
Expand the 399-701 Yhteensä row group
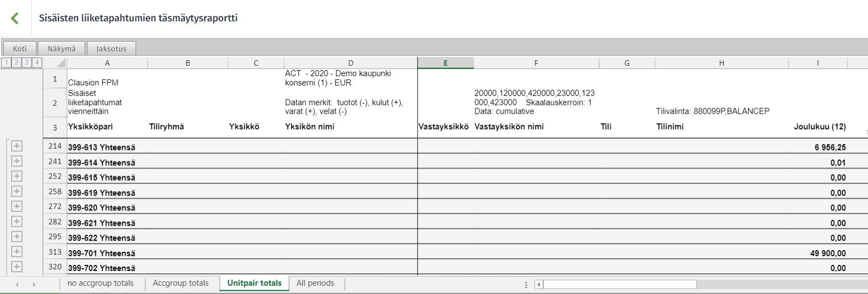(17, 252)
